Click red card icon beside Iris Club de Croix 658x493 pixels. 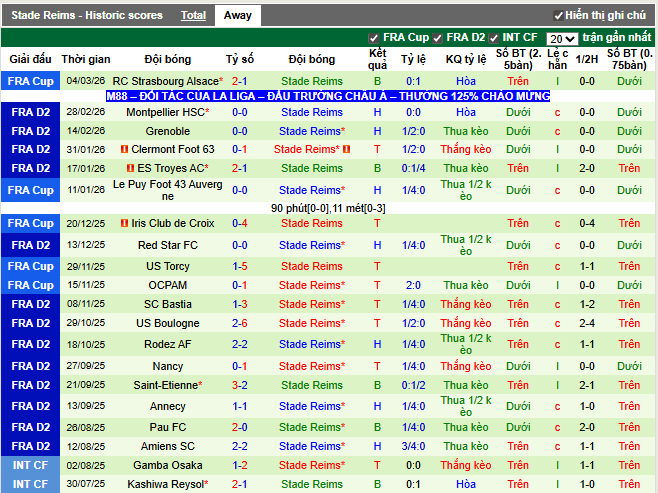click(x=124, y=224)
